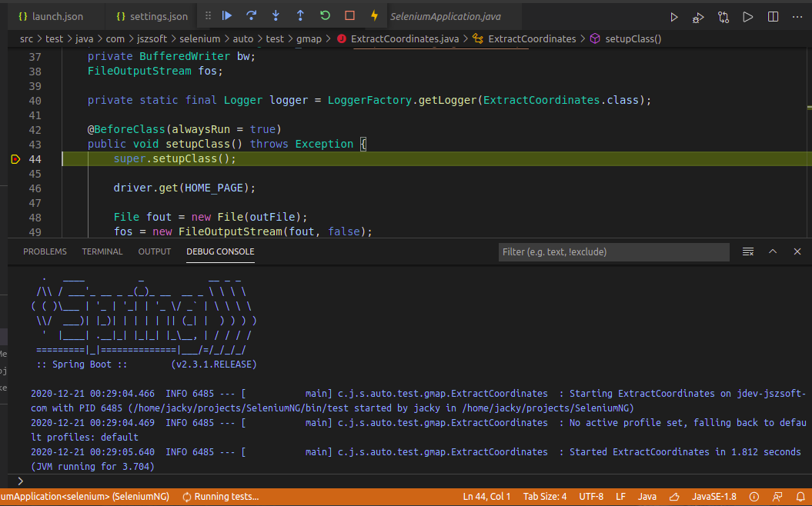Click the Run Java play icon

673,17
